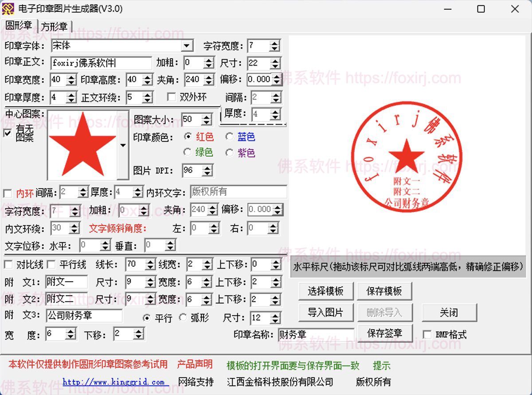Click the 印章正文 text input field

101,63
